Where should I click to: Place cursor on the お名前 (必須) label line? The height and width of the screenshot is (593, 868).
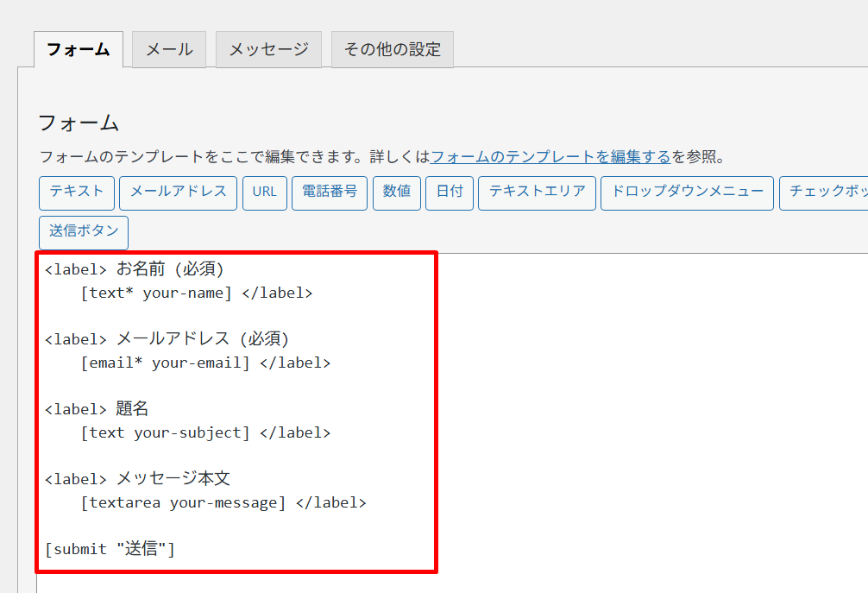click(x=135, y=269)
